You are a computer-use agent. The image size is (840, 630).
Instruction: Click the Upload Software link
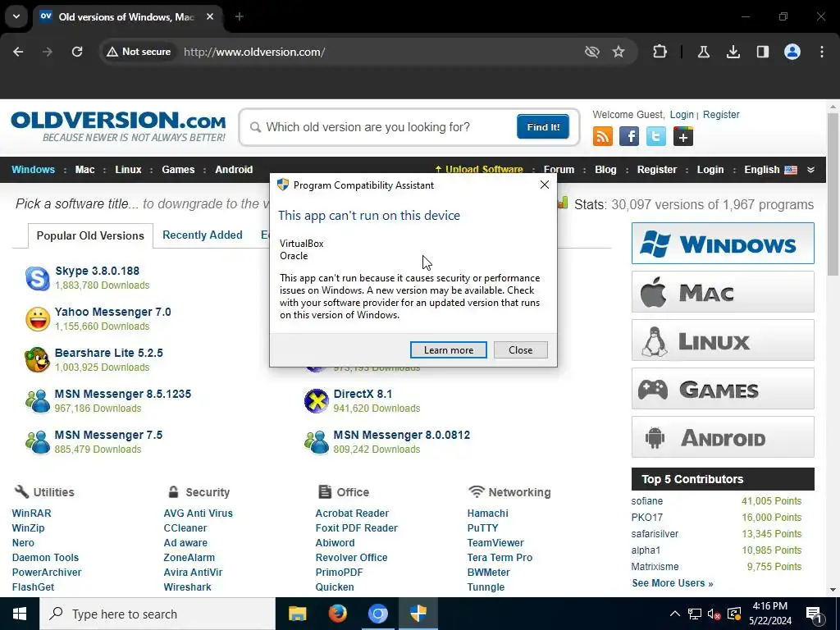479,170
